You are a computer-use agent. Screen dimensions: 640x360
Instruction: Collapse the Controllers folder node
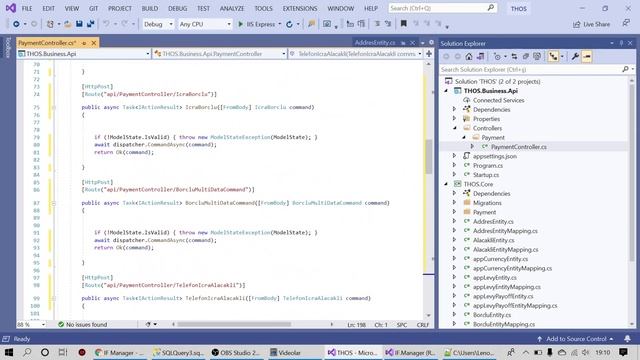(x=455, y=128)
